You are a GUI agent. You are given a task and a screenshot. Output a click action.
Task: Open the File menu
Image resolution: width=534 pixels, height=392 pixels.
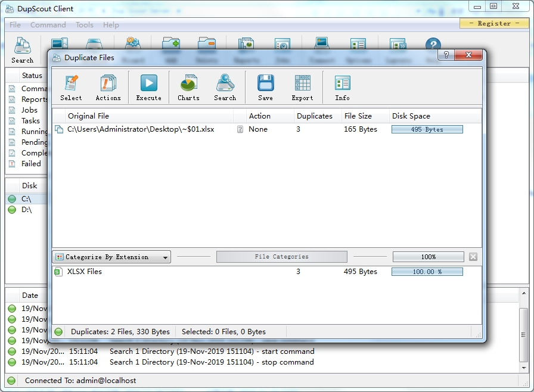pos(15,25)
